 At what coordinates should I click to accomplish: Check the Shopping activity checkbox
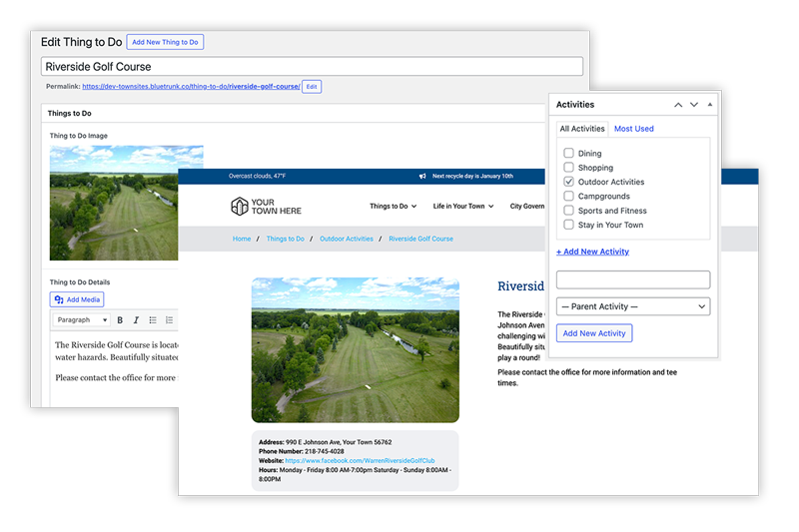(568, 167)
